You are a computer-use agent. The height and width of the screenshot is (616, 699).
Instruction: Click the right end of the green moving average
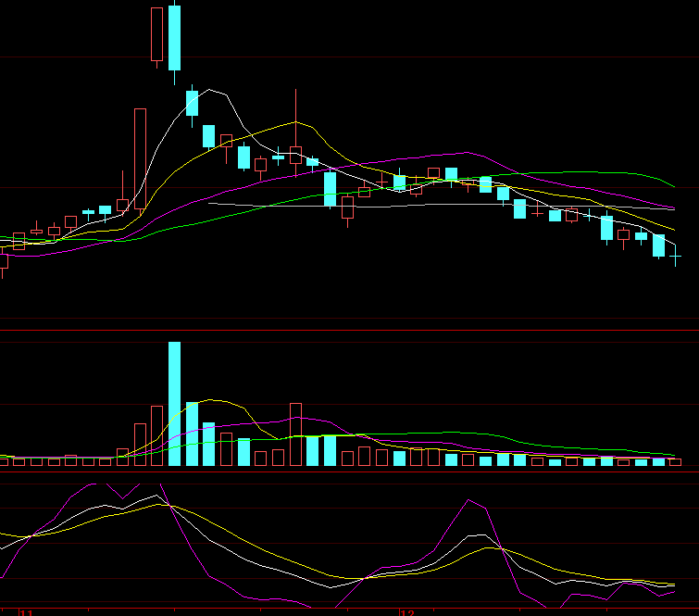675,186
